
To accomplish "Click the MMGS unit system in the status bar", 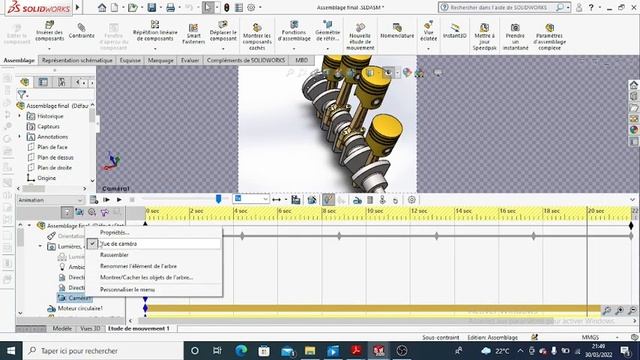I will pos(590,337).
